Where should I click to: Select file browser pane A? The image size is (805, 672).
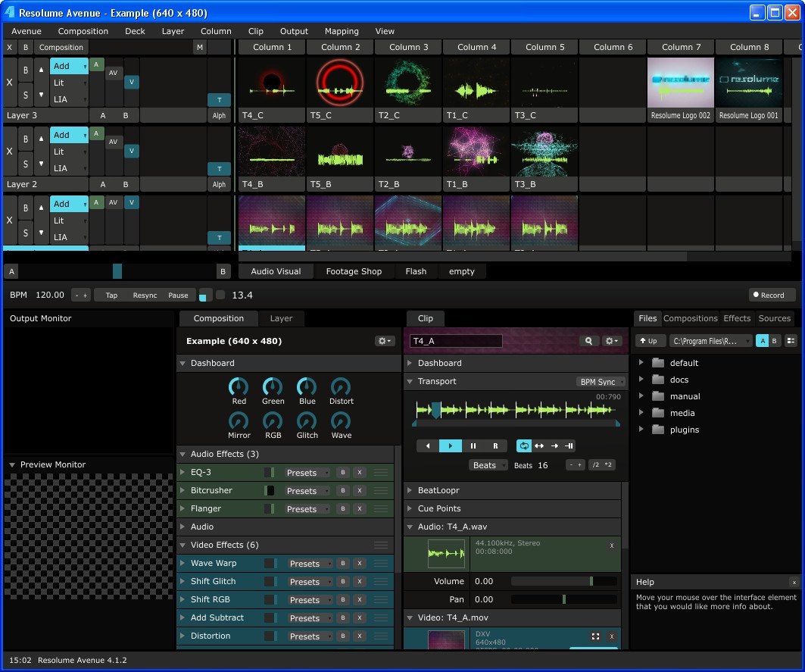point(763,341)
